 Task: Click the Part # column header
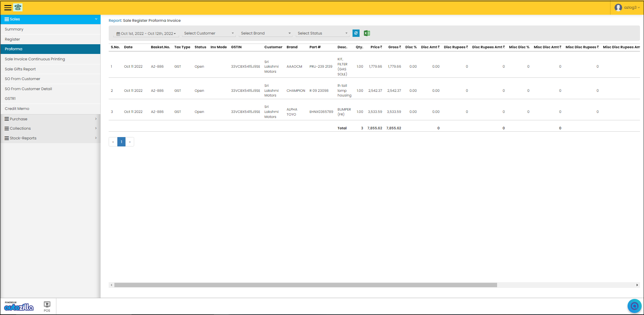coord(315,47)
